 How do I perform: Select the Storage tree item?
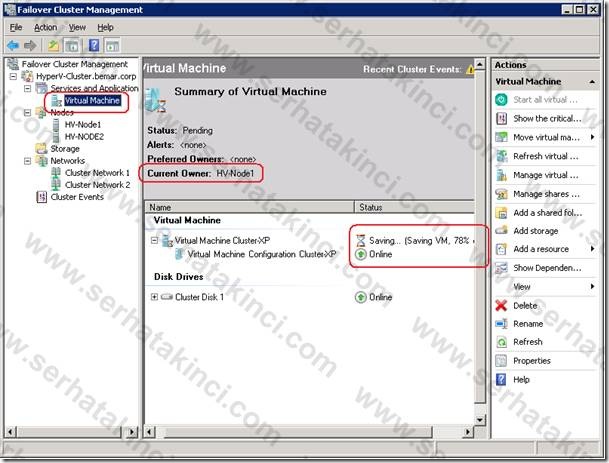tap(65, 149)
